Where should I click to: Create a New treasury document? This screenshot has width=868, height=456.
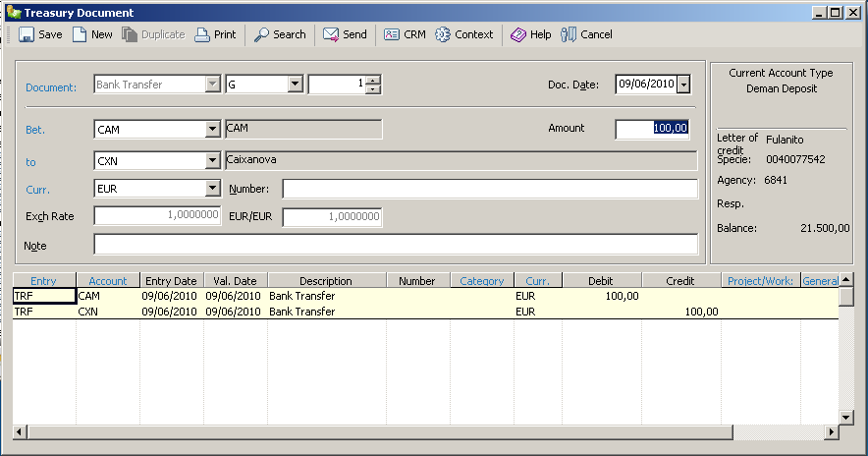tap(91, 34)
